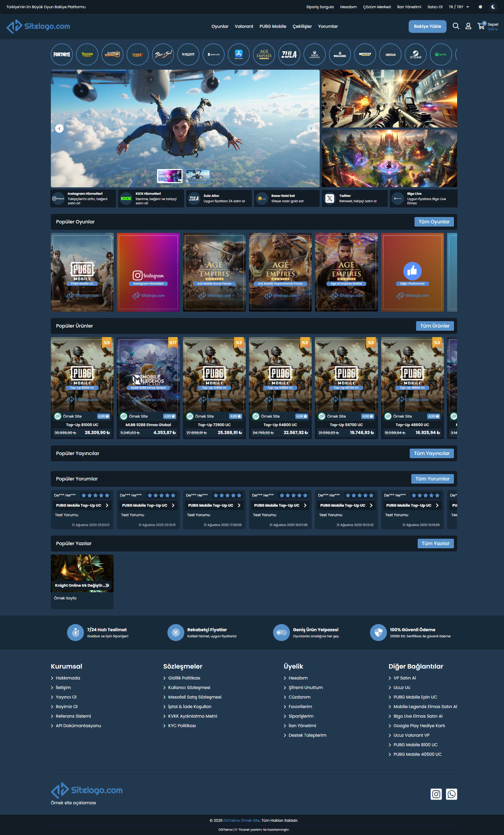Open the Çözüm Merkezi top link
The width and height of the screenshot is (504, 835).
tap(377, 7)
